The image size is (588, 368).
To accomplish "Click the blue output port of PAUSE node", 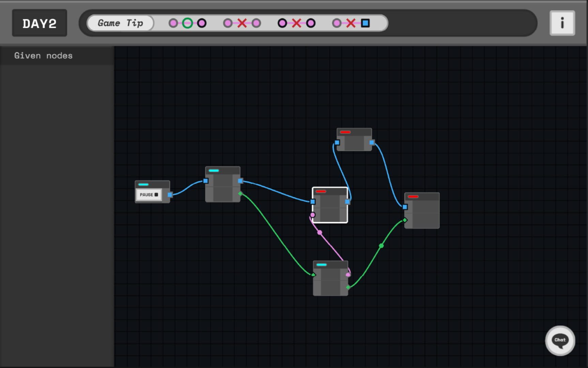I will pyautogui.click(x=170, y=195).
